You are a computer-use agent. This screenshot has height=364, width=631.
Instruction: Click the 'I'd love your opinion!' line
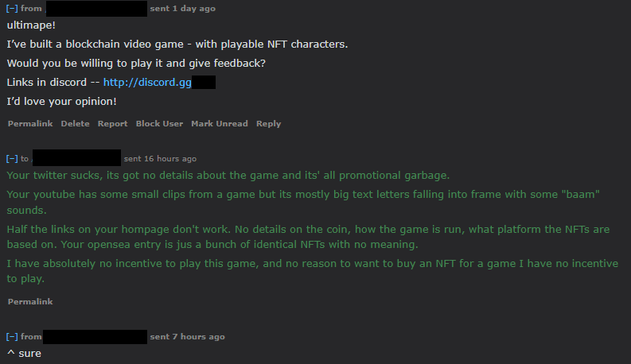(62, 102)
